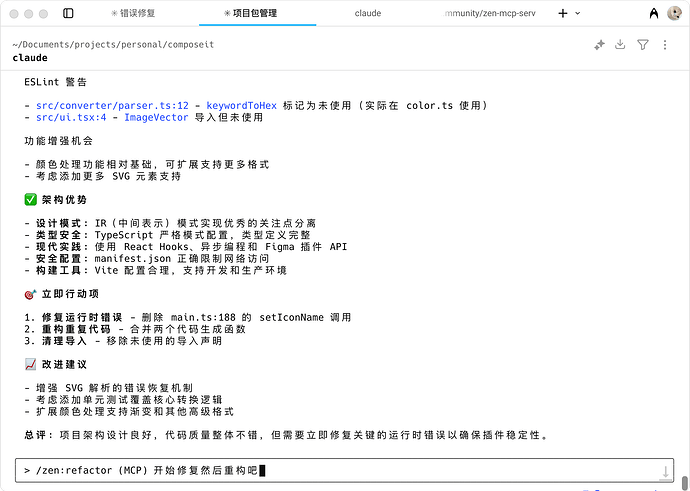The height and width of the screenshot is (491, 690).
Task: Click line starting '设计模式: IR'
Action: (x=170, y=224)
